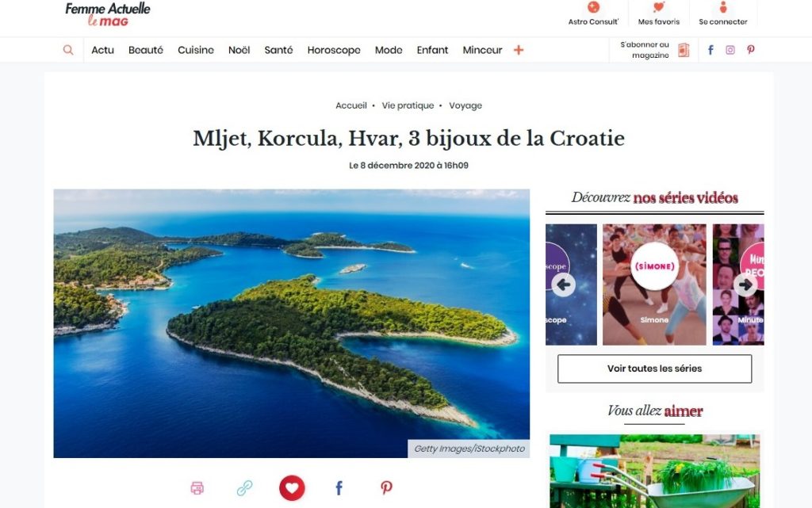This screenshot has width=812, height=508.
Task: Visit the Facebook page from header
Action: point(710,50)
